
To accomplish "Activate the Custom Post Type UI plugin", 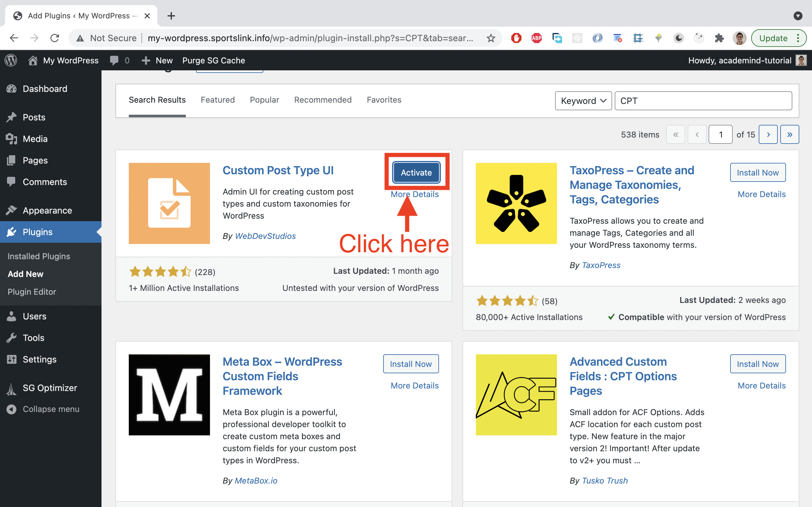I will 416,172.
